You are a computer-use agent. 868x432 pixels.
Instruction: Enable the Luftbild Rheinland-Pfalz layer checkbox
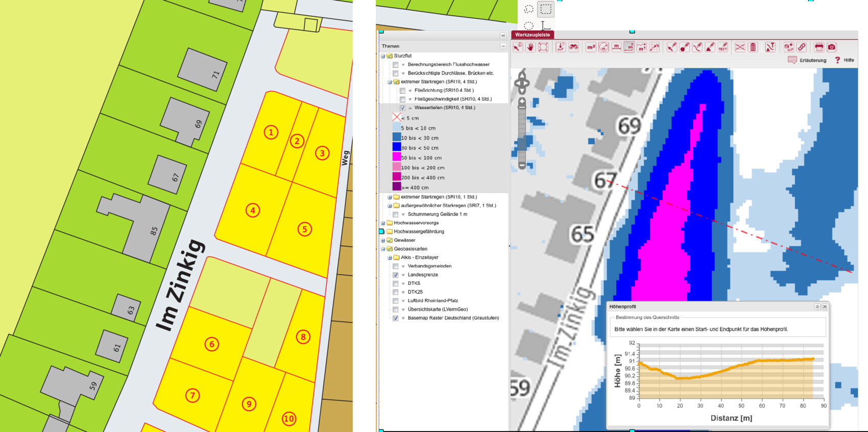click(x=395, y=301)
